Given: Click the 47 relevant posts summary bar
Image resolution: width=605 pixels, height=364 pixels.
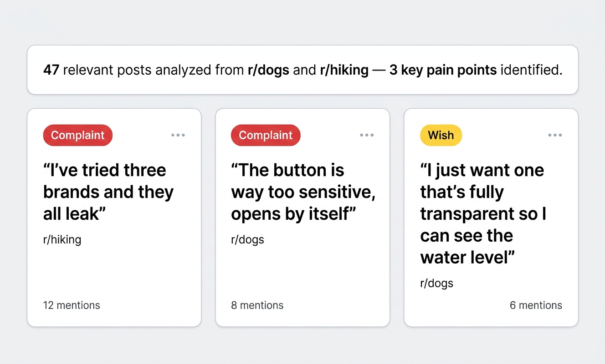Looking at the screenshot, I should [x=302, y=70].
